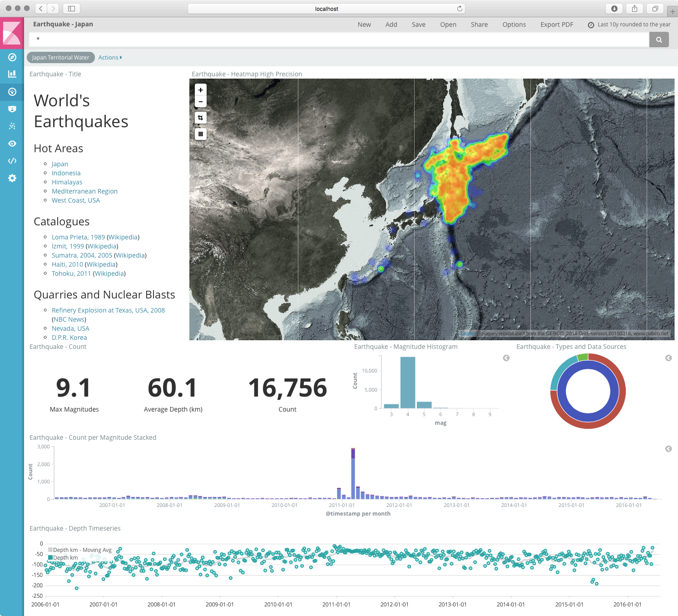Open the Dashboard sidebar icon

point(12,92)
